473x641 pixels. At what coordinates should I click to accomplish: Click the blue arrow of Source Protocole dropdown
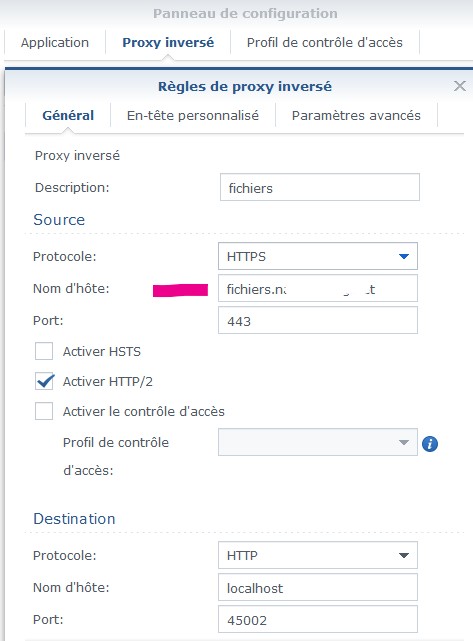tap(404, 256)
